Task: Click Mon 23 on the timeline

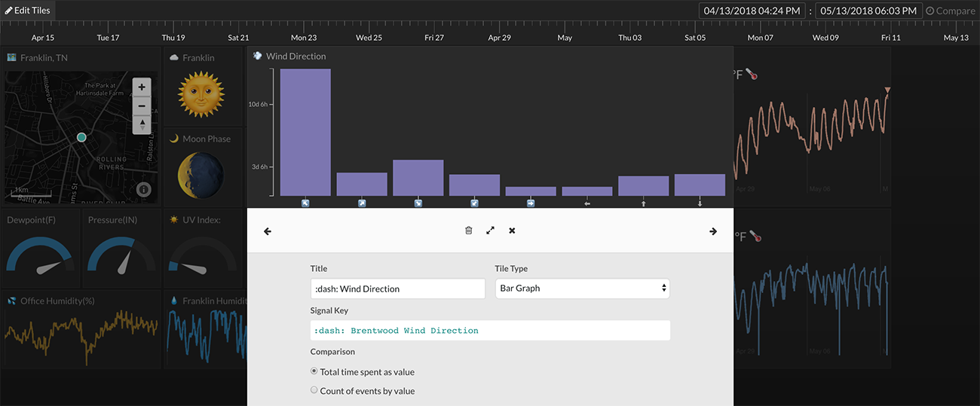Action: pyautogui.click(x=304, y=38)
